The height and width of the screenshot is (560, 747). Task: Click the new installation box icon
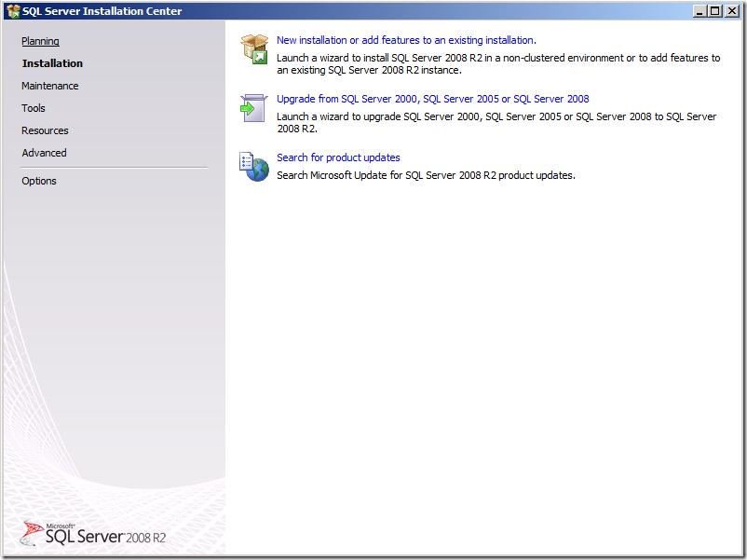(254, 49)
